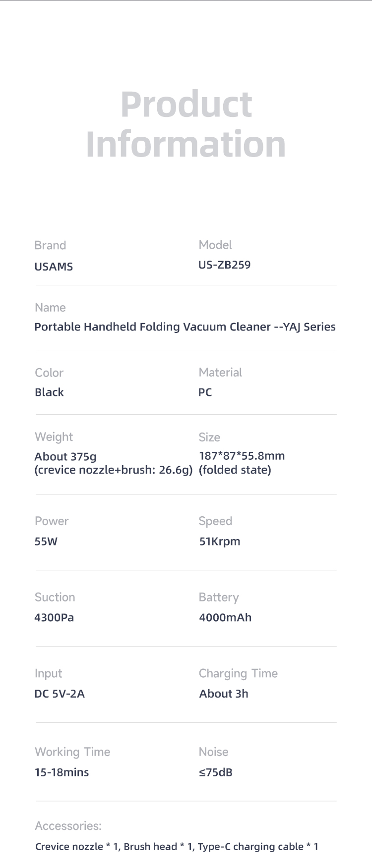The image size is (372, 868).
Task: Click the 55W power value
Action: [x=46, y=541]
